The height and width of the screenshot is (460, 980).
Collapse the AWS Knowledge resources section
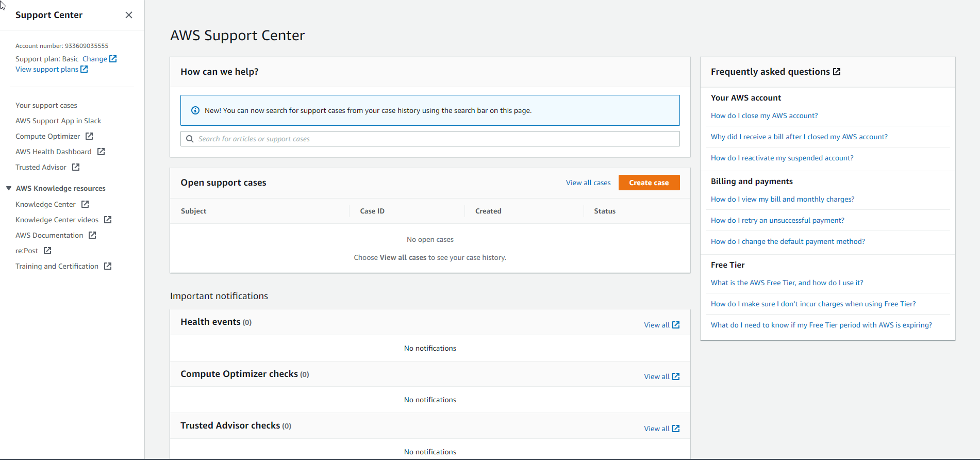tap(9, 188)
